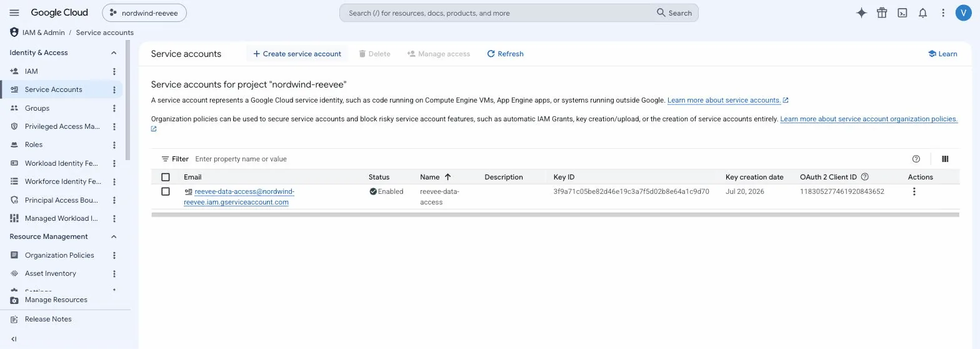Viewport: 980px width, 349px height.
Task: Open more options for Roles item
Action: [x=114, y=144]
